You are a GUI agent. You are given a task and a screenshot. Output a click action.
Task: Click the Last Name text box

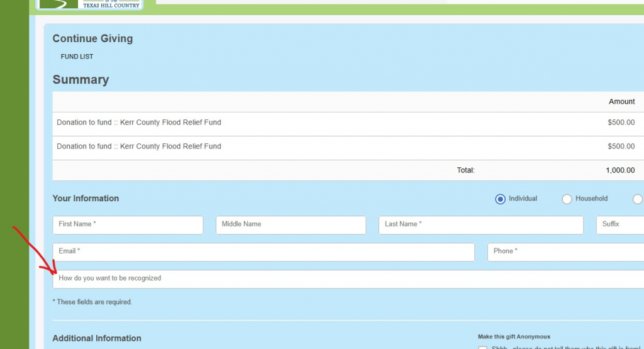[x=480, y=224]
